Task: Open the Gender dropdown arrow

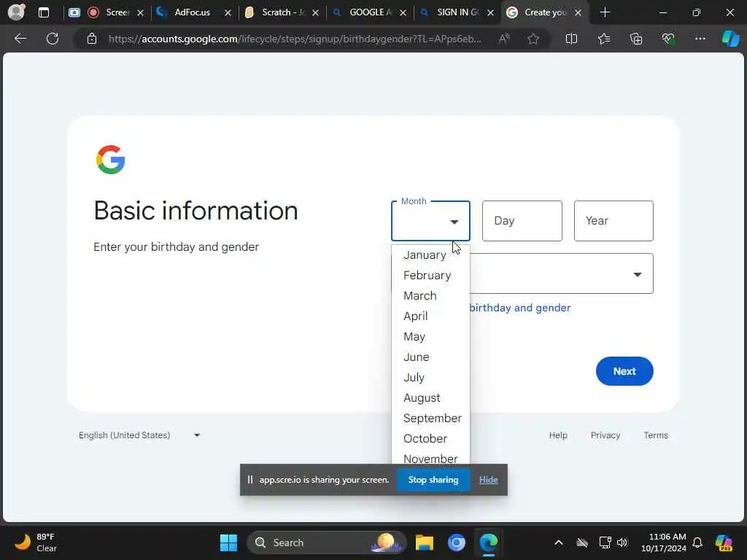Action: coord(637,274)
